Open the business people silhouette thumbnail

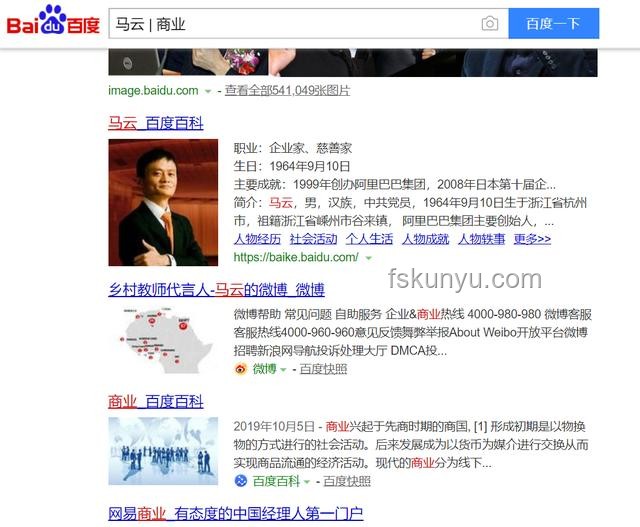[163, 451]
